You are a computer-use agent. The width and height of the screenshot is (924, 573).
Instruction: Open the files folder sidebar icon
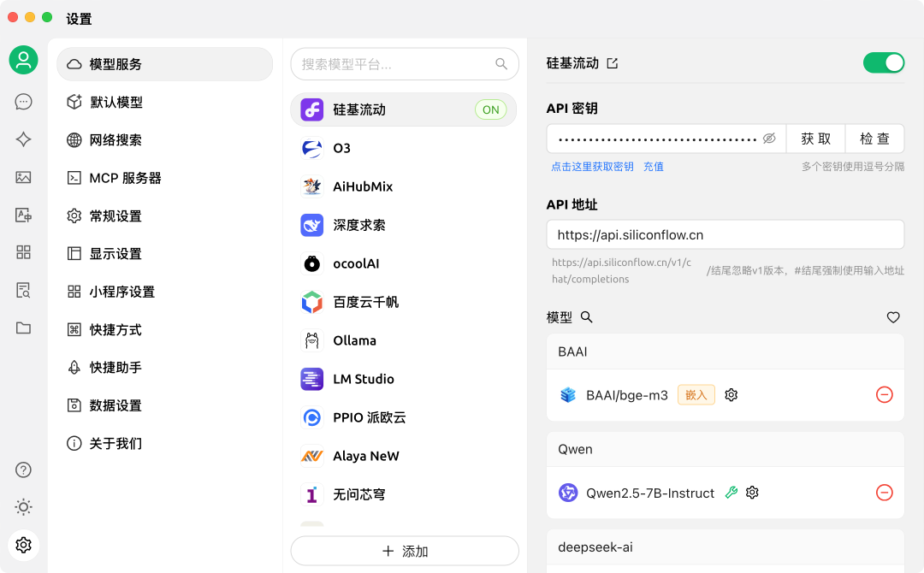[24, 328]
